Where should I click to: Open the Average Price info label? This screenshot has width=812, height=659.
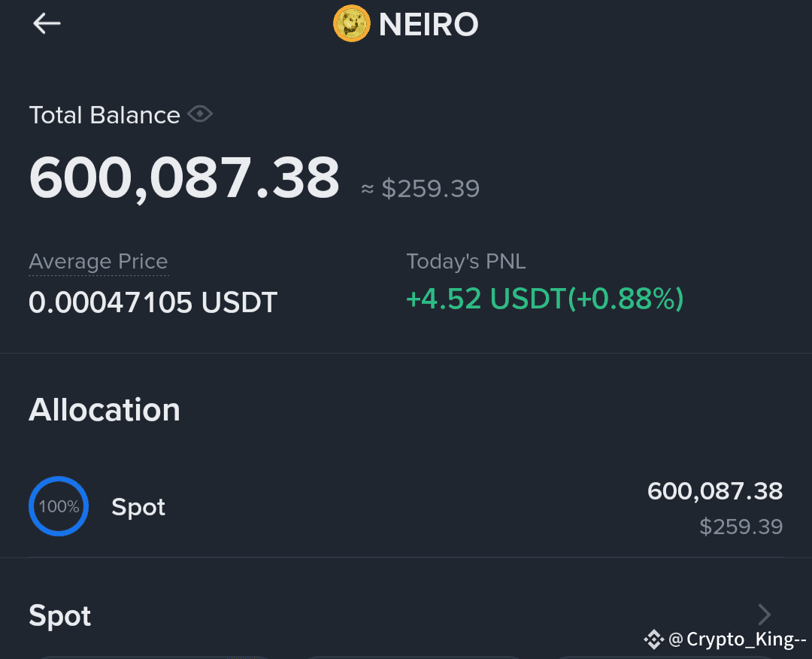click(x=98, y=262)
